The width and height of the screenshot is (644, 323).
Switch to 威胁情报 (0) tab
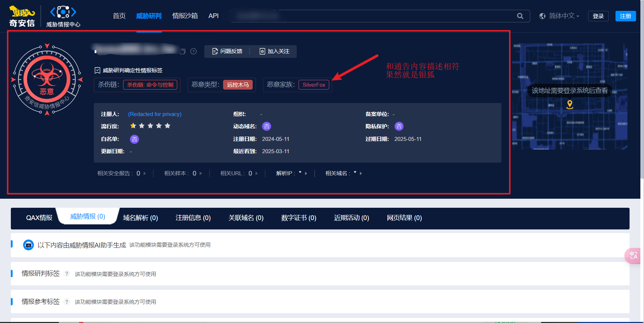pos(88,216)
